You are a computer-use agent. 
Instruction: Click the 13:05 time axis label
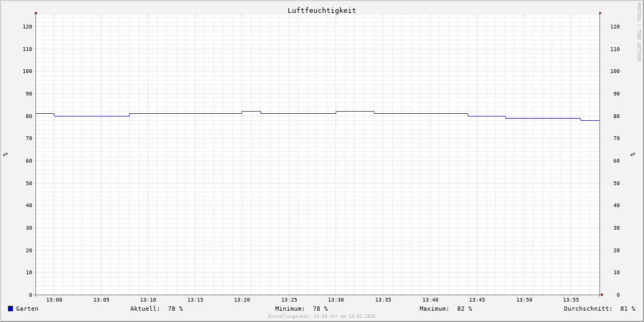(101, 300)
